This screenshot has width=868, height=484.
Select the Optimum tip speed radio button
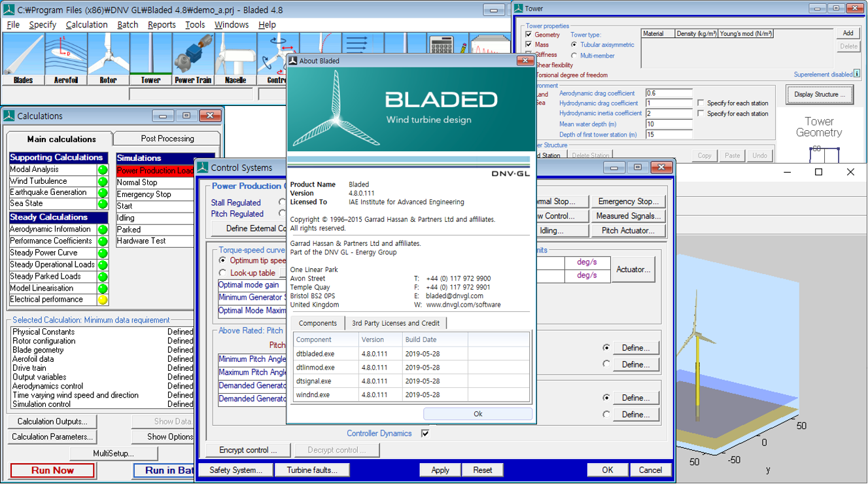click(222, 260)
